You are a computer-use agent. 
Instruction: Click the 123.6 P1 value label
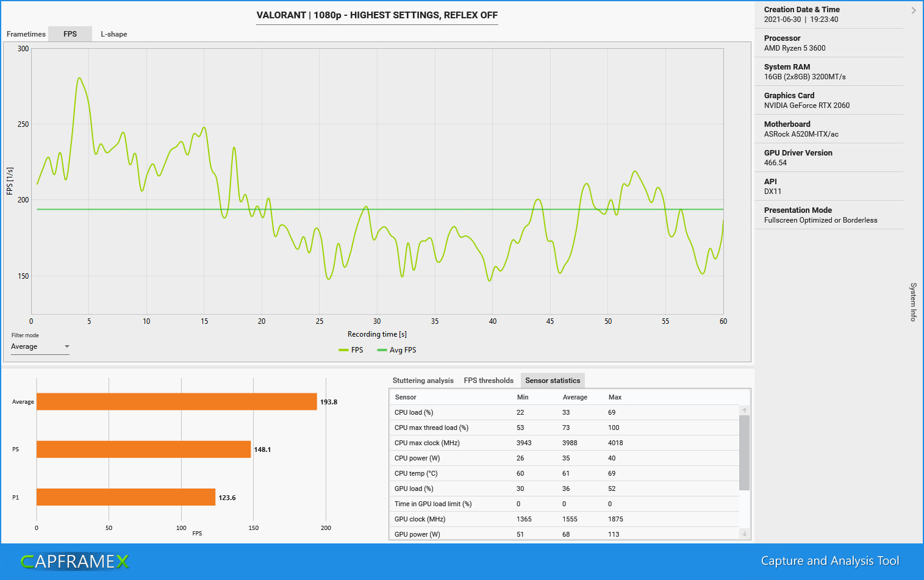227,498
